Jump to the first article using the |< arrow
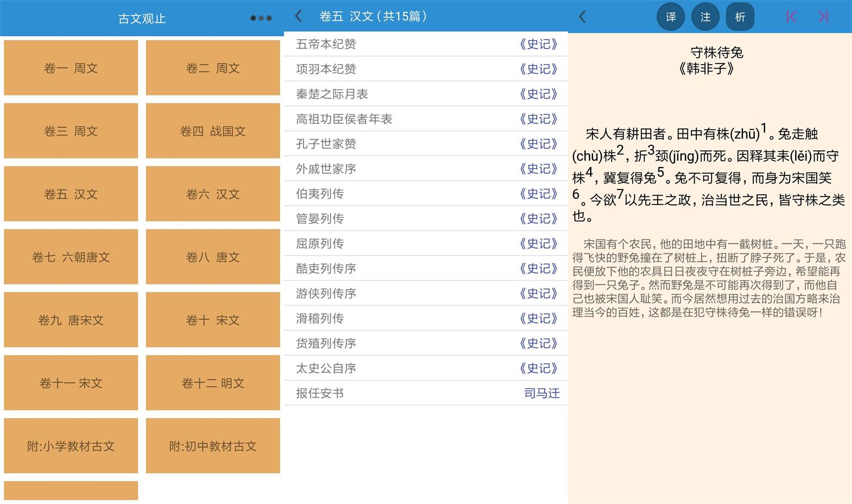Viewport: 852px width, 504px height. [x=790, y=16]
